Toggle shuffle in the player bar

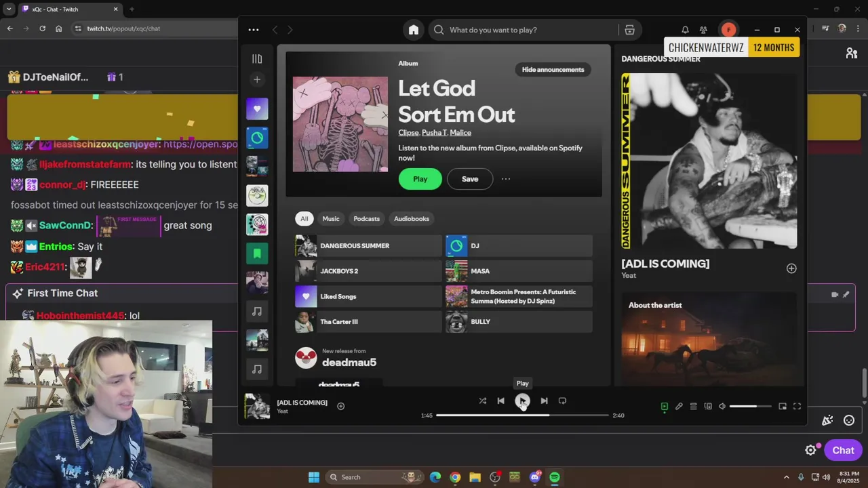pyautogui.click(x=482, y=401)
